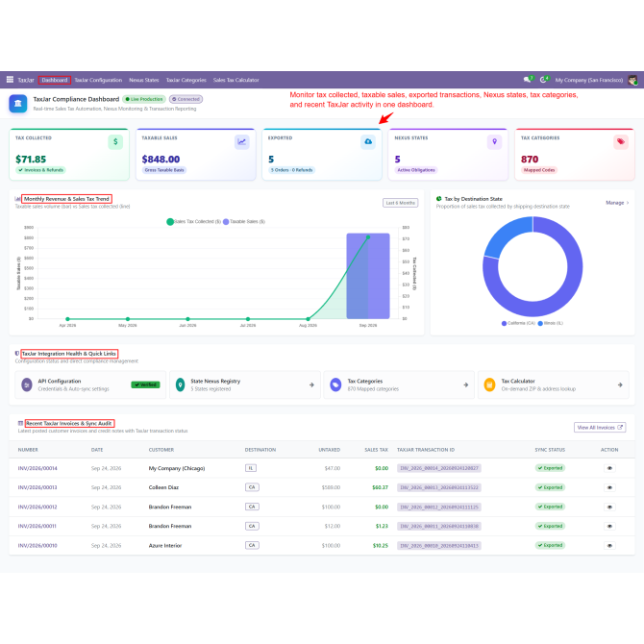Click the 870 tax categories value
The image size is (644, 644).
pyautogui.click(x=530, y=159)
